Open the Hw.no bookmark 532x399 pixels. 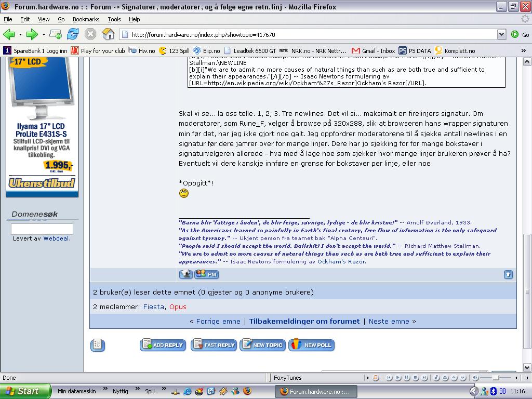[x=142, y=50]
